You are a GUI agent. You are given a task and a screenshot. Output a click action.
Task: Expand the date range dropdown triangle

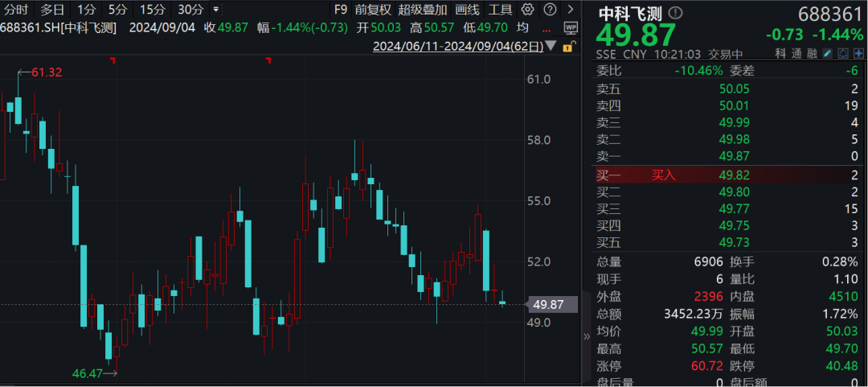coord(551,47)
